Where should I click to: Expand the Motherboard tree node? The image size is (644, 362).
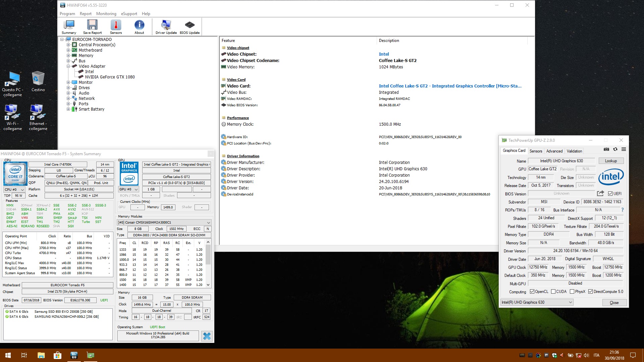pos(68,50)
